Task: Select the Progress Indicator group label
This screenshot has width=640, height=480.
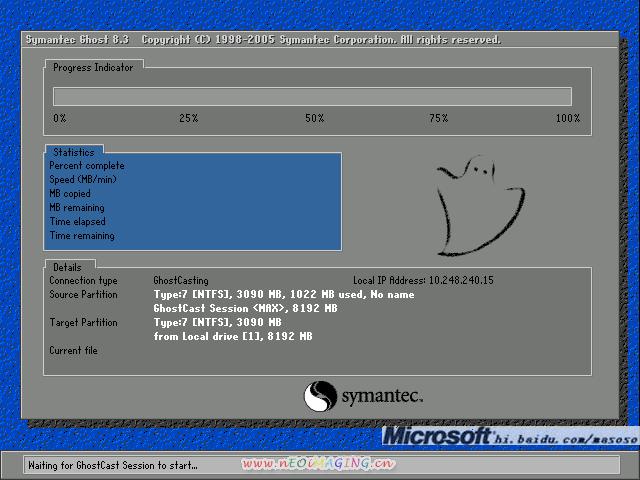Action: click(93, 67)
